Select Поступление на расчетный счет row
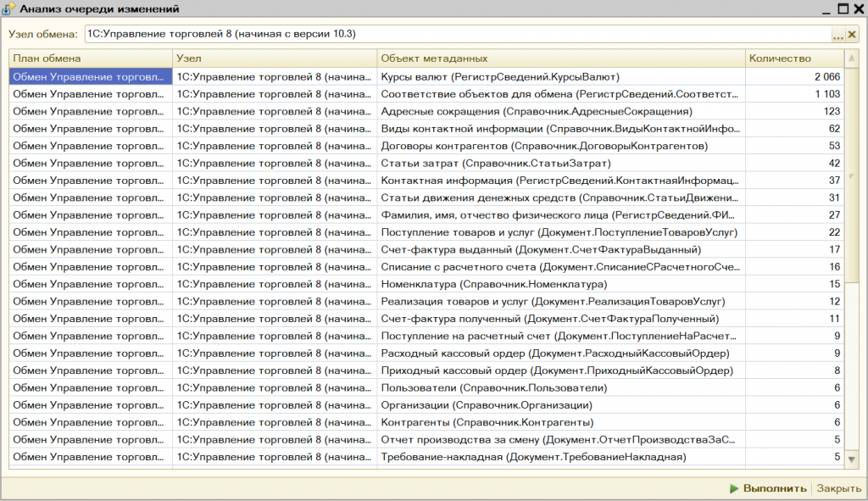Image resolution: width=868 pixels, height=501 pixels. (x=426, y=336)
